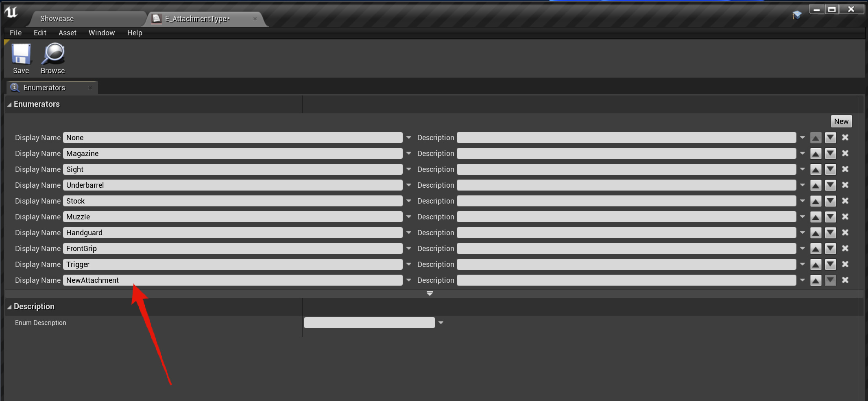Image resolution: width=868 pixels, height=401 pixels.
Task: Open the Help menu
Action: [135, 33]
